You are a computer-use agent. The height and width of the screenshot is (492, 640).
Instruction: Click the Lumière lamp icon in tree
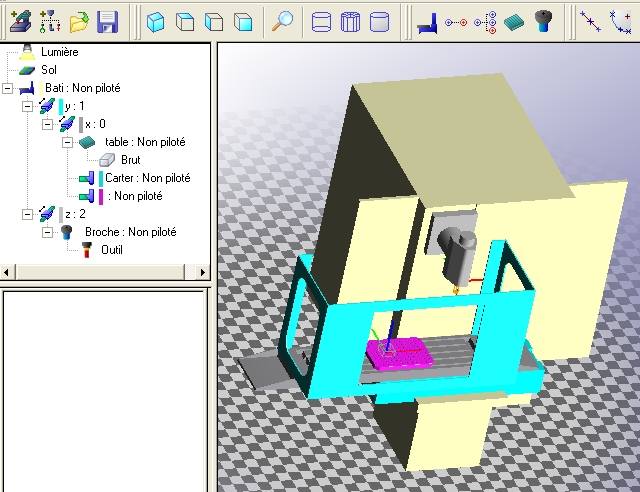27,51
